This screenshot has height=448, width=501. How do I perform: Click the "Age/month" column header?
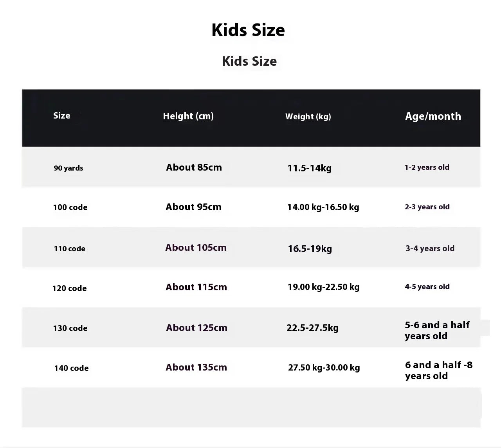tap(433, 116)
